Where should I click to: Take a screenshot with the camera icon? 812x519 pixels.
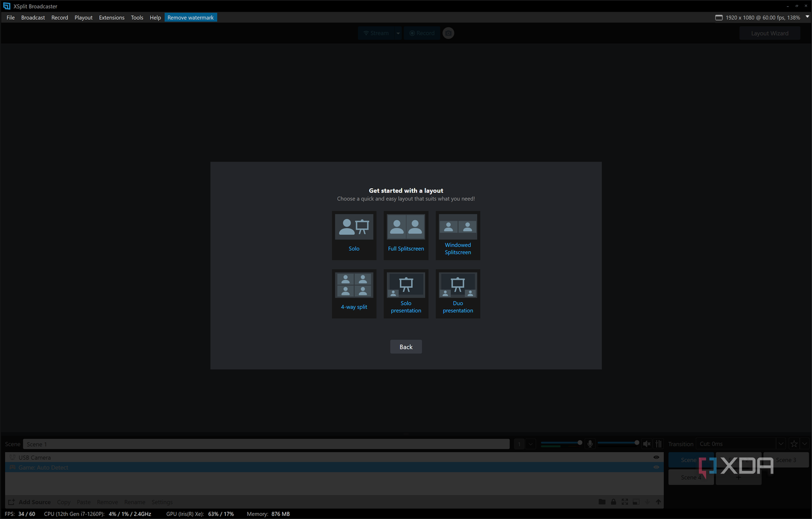point(448,33)
